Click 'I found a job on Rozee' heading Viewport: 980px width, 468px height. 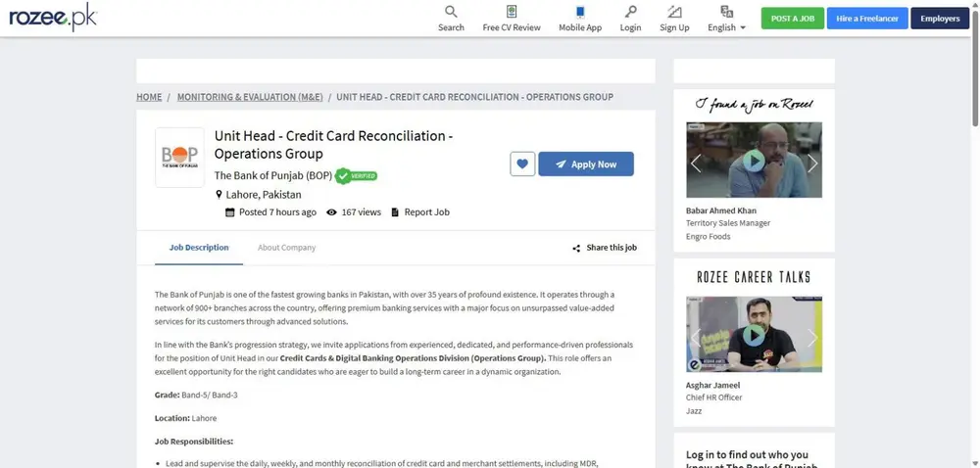coord(754,105)
